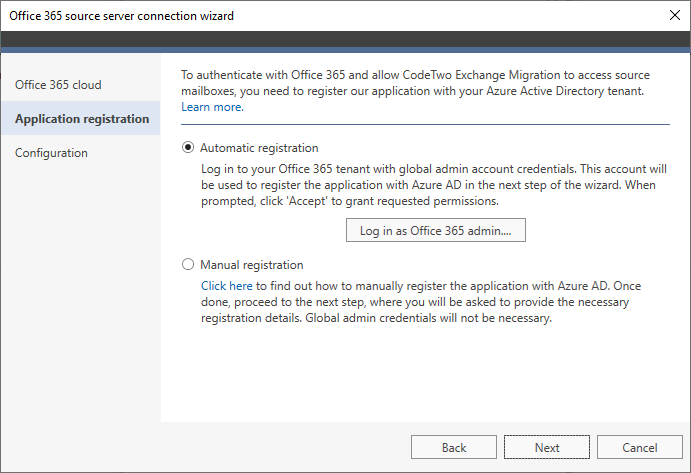Click the automatic registration description paragraph
This screenshot has width=691, height=473.
tap(434, 185)
